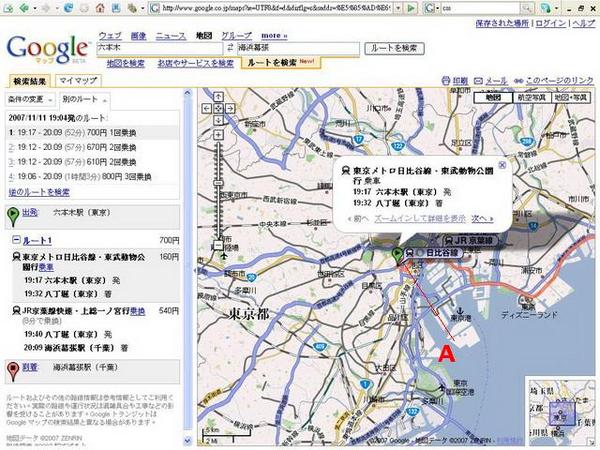Viewport: 600px width, 450px height.
Task: Open the 地図を検索 tab
Action: click(126, 63)
